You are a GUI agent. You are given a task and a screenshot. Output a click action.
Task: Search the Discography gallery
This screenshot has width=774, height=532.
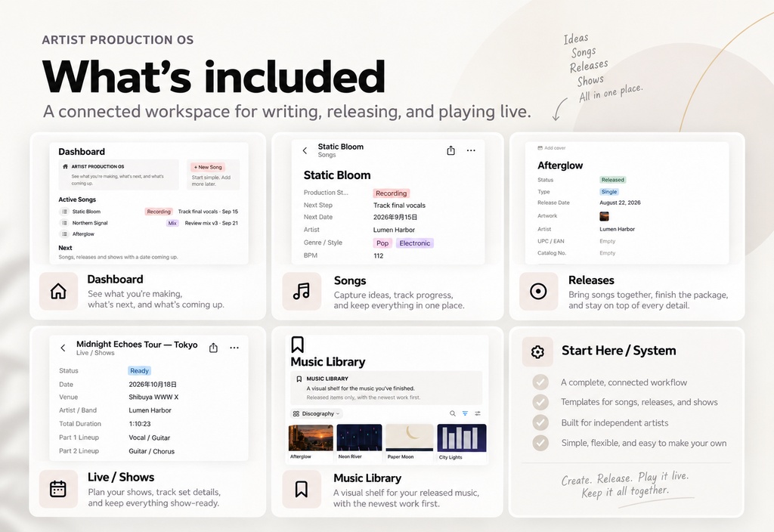click(453, 413)
